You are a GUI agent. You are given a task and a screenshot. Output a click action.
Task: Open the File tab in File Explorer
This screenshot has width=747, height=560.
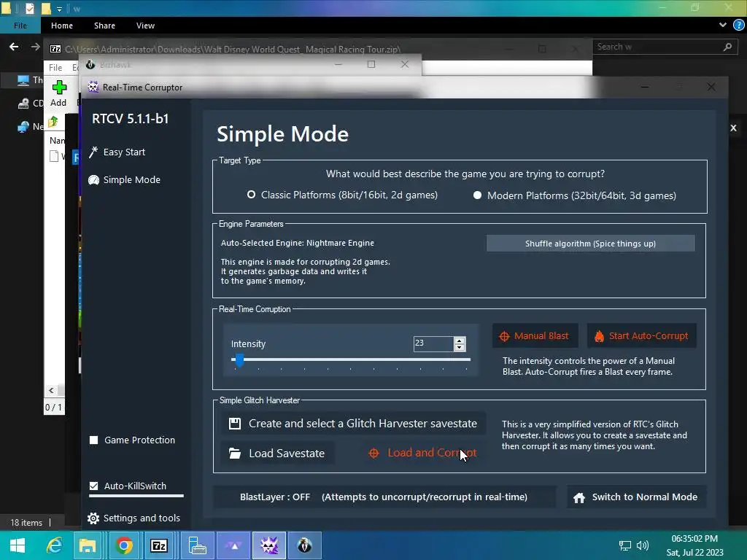click(x=20, y=26)
